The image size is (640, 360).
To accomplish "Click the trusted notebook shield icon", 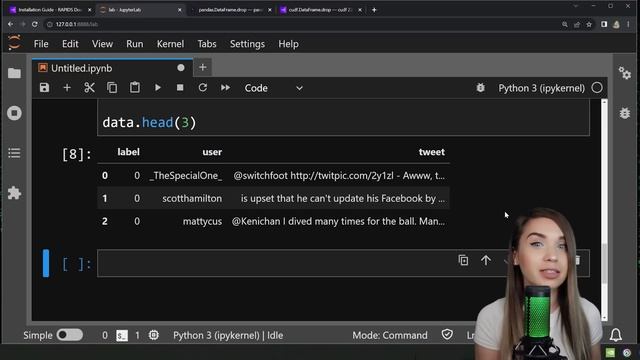I will (447, 335).
